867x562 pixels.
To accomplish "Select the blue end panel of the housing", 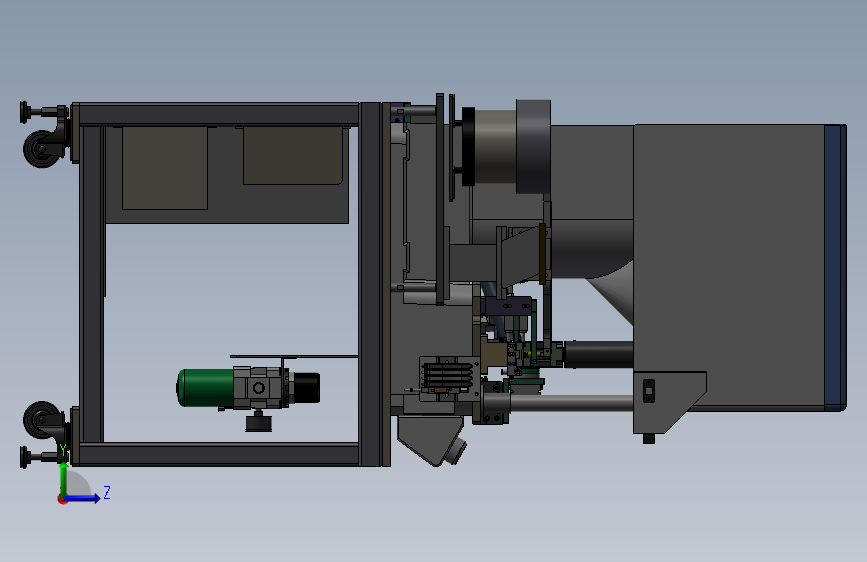I will click(835, 268).
